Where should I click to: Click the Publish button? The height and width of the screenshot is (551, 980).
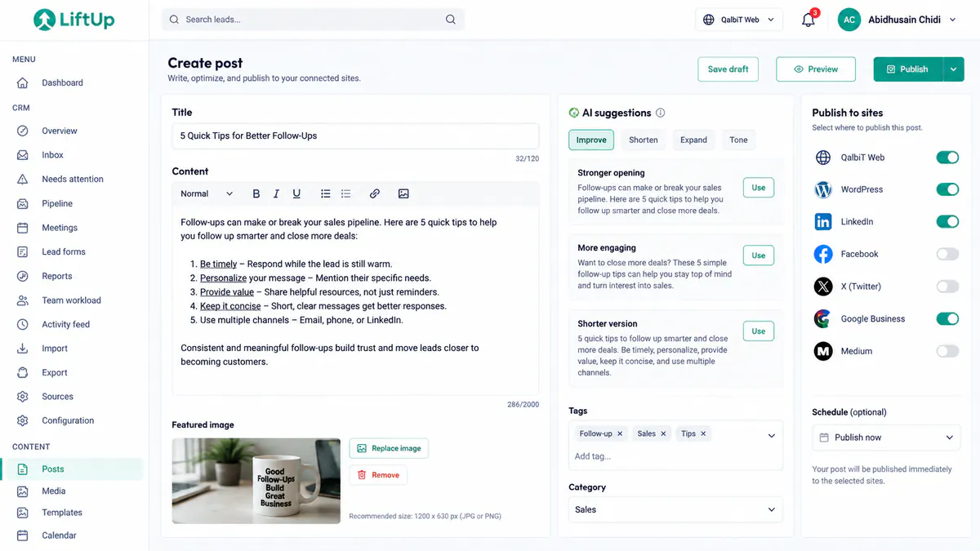point(908,69)
